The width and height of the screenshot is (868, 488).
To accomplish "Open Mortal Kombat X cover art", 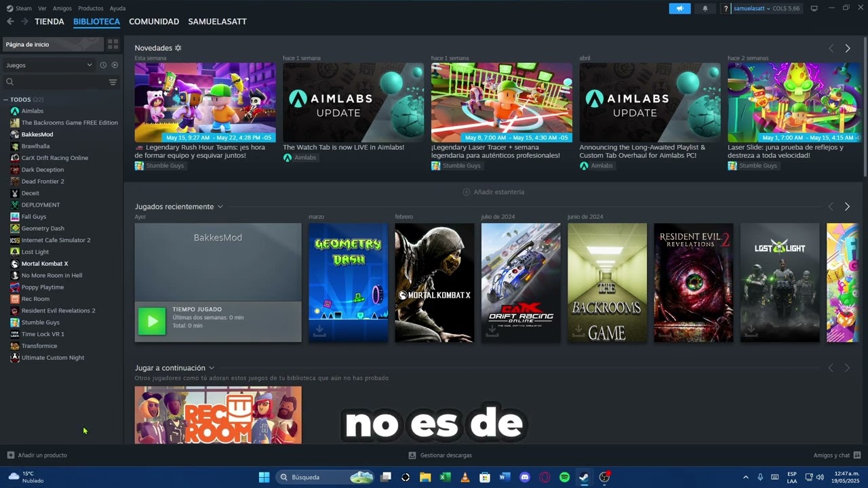I will [x=435, y=283].
